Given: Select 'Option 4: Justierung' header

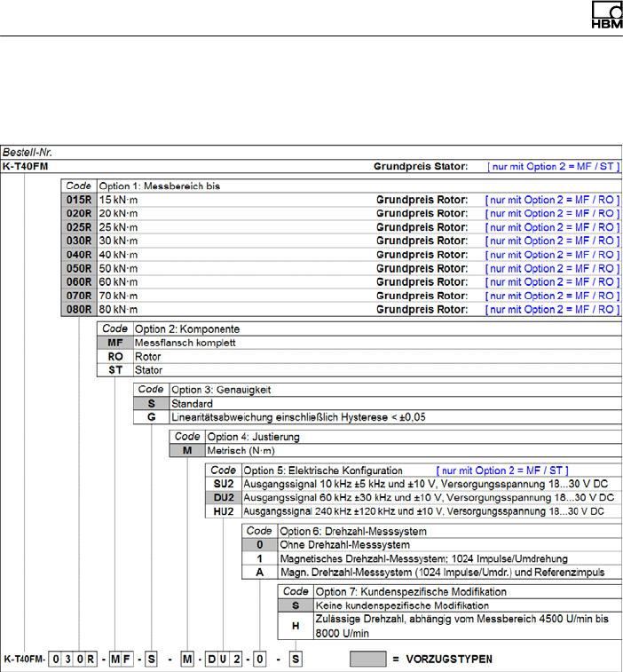Looking at the screenshot, I should [x=253, y=437].
